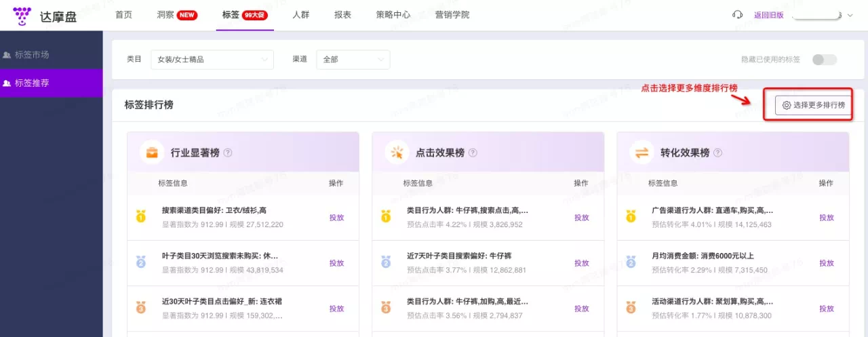This screenshot has width=868, height=337.
Task: Click tag title 搜索渠道类目偏好: 卫衣/绒衫,高
Action: click(x=214, y=210)
